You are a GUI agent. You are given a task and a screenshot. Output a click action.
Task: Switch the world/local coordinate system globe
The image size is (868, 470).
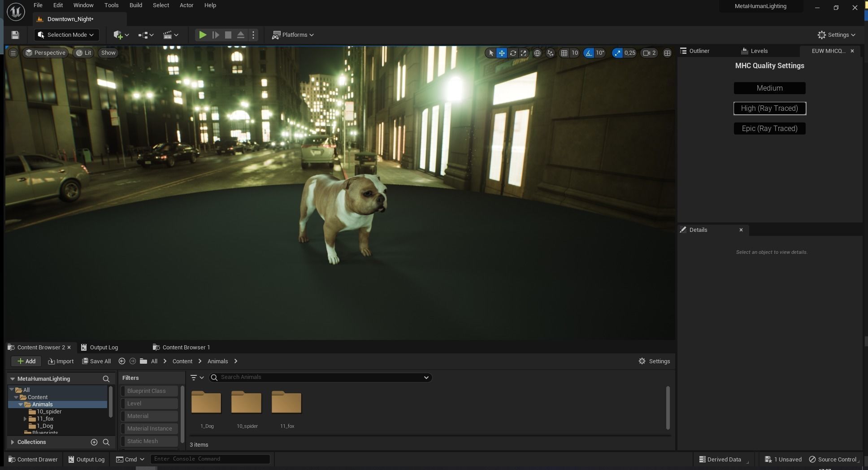click(537, 53)
